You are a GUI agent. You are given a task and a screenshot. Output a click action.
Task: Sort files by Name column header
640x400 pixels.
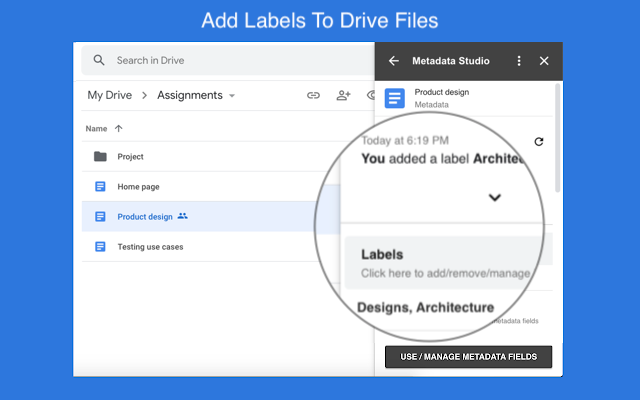click(x=96, y=129)
